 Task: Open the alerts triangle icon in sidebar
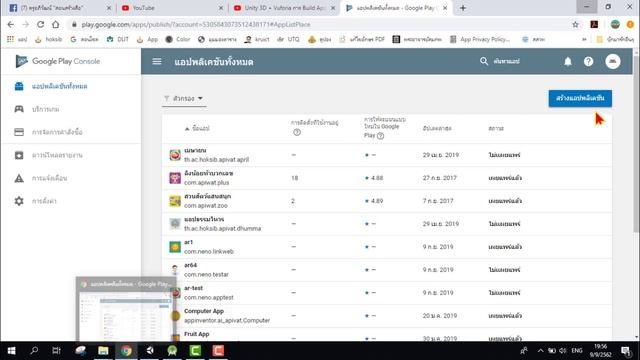pyautogui.click(x=19, y=178)
